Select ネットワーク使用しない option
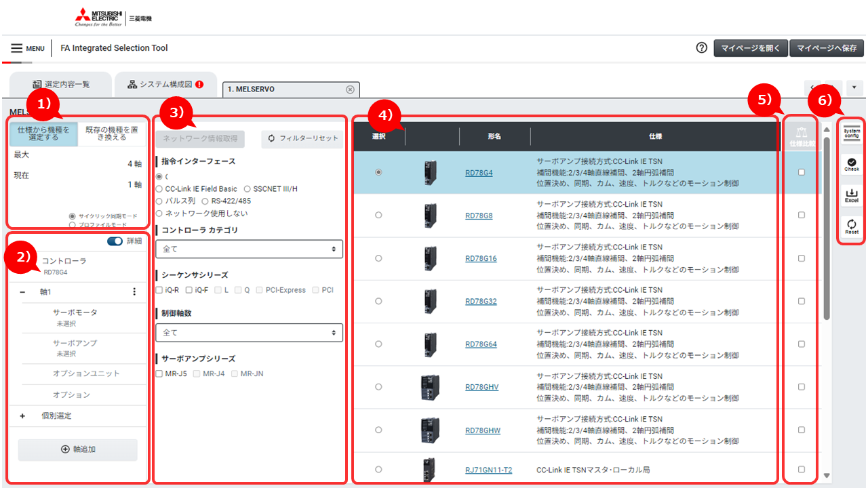The width and height of the screenshot is (868, 488). pyautogui.click(x=159, y=213)
